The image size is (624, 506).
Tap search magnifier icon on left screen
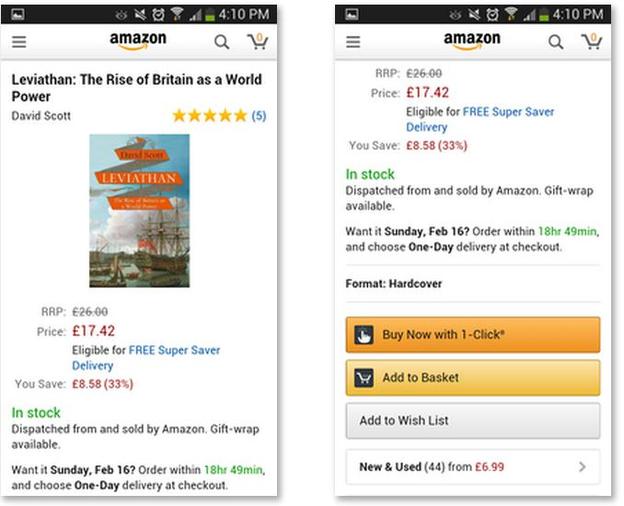(x=222, y=42)
